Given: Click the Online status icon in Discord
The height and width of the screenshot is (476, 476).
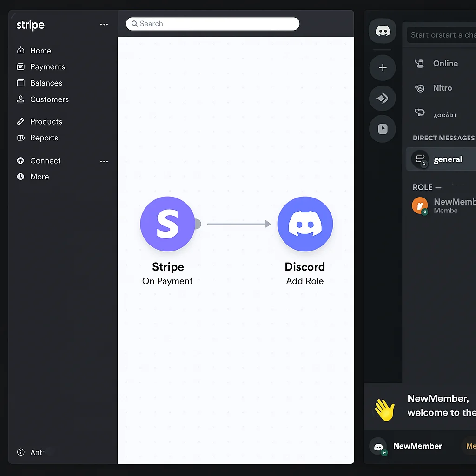Looking at the screenshot, I should 420,63.
